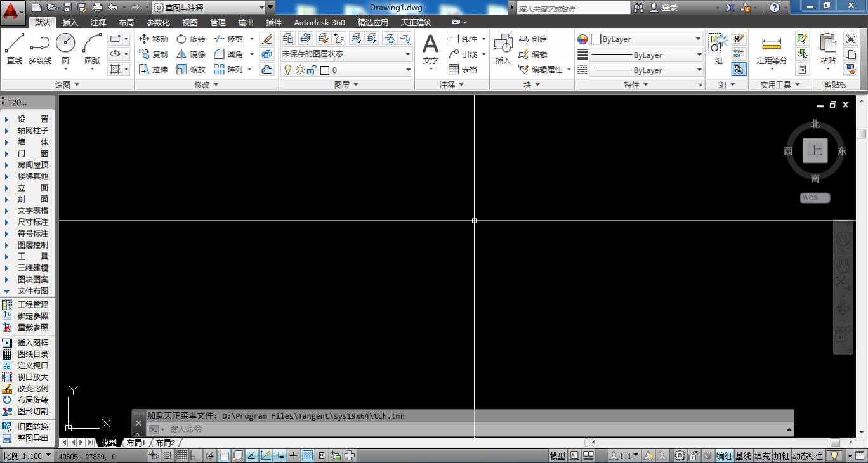Click the 移动 move tool

(153, 39)
